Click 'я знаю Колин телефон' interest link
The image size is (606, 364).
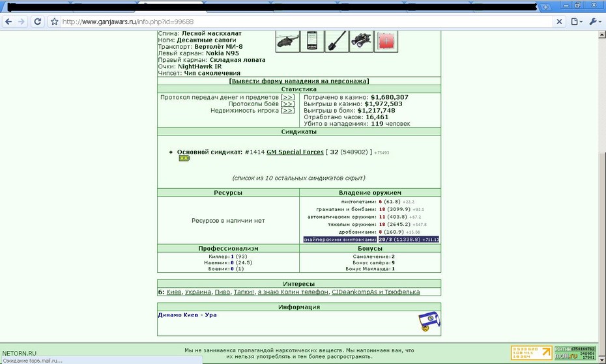coord(293,292)
